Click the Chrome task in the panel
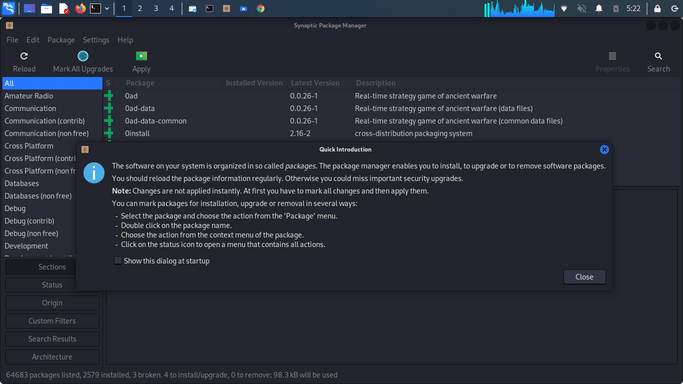 click(260, 8)
